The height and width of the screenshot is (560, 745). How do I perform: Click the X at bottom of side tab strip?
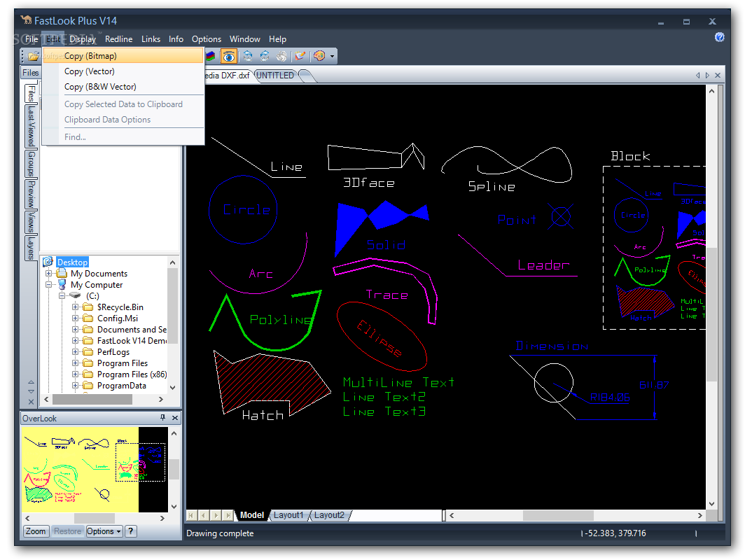click(31, 402)
